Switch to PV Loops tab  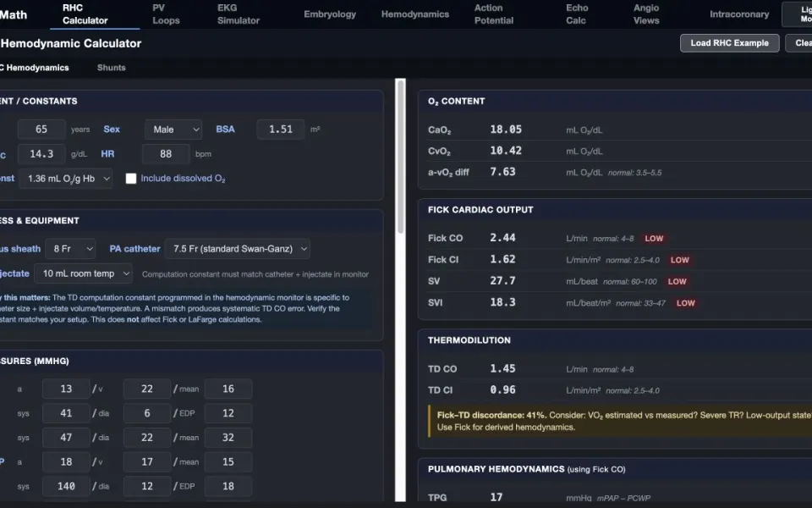click(x=166, y=14)
